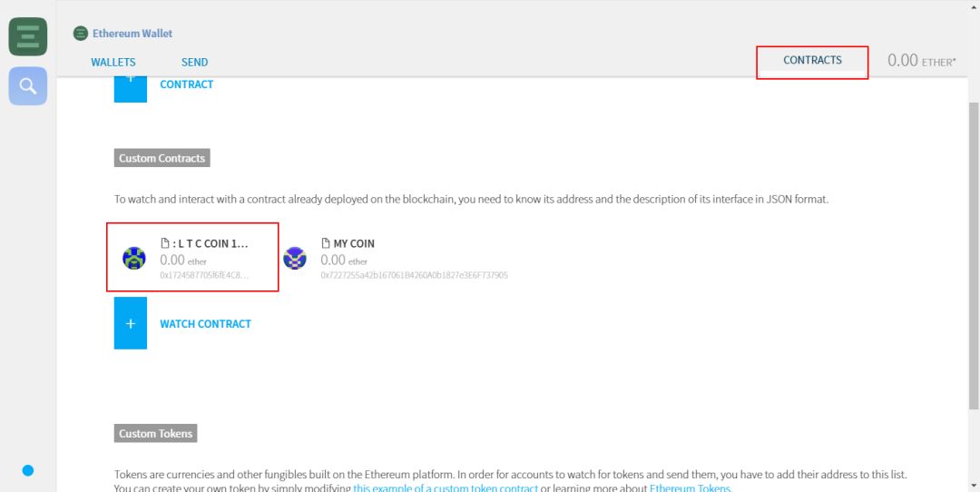Open the search magnifier sidebar icon
The height and width of the screenshot is (492, 980).
pos(27,85)
